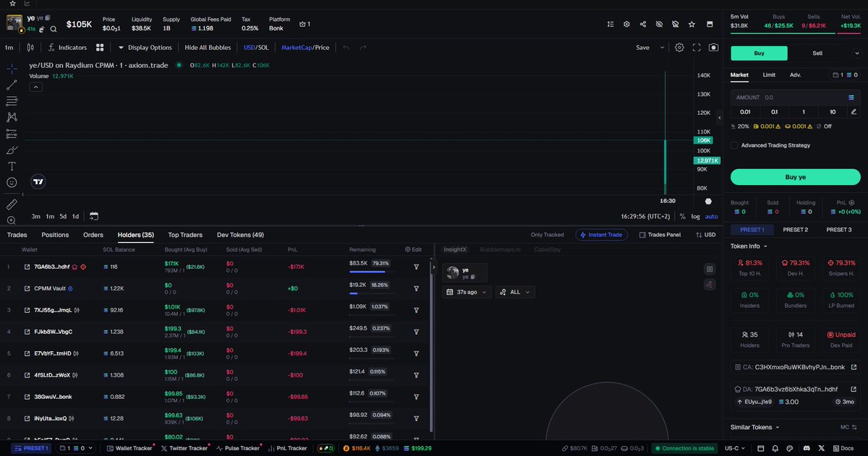Toggle percent scale on the chart
This screenshot has height=456, width=868.
682,216
